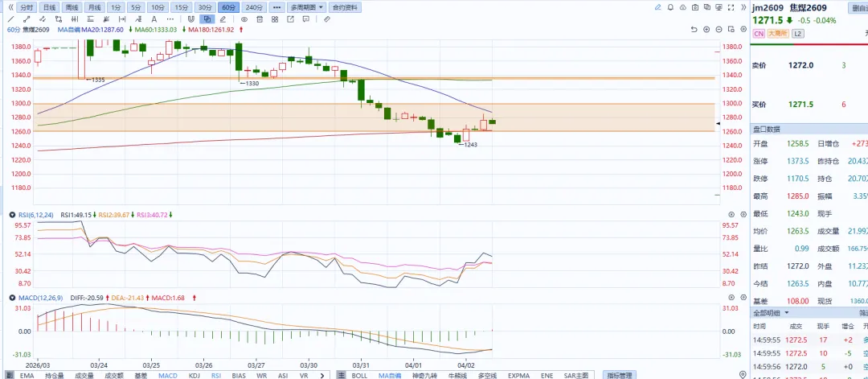Select the 15分 period
The height and width of the screenshot is (379, 868).
182,8
